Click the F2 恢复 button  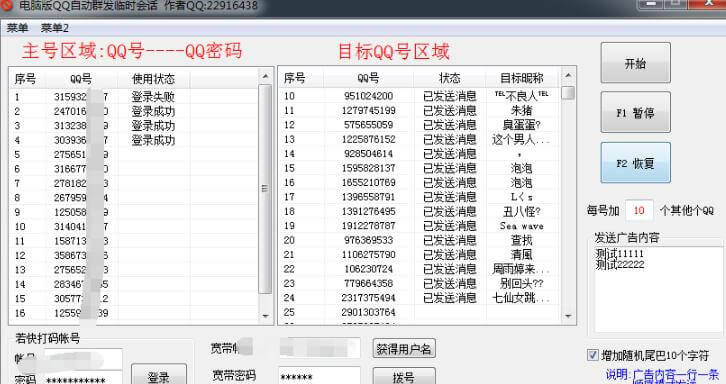(635, 163)
